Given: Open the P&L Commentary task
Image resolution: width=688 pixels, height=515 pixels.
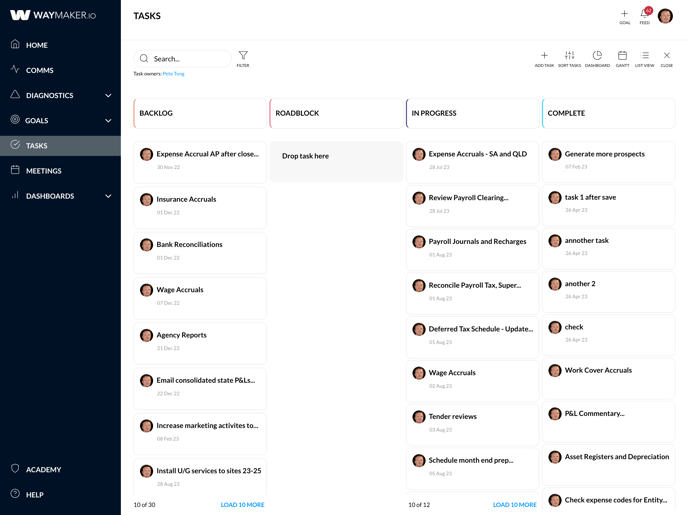Looking at the screenshot, I should (x=609, y=422).
